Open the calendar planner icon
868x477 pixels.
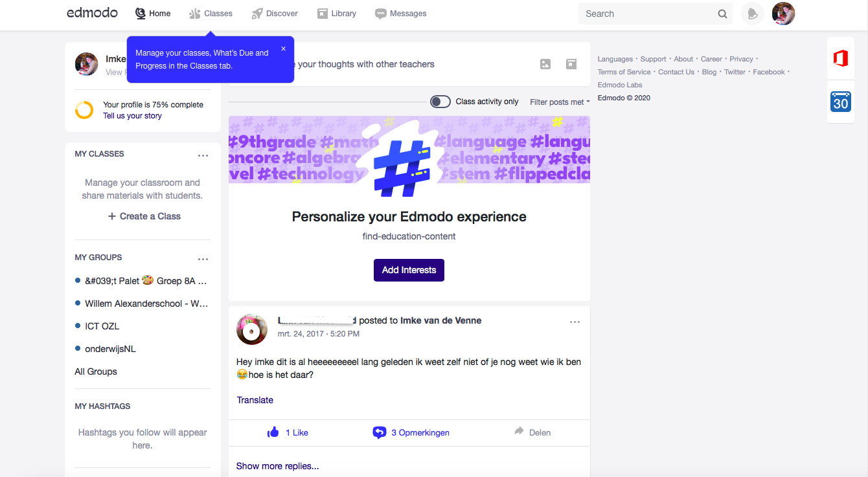point(841,102)
